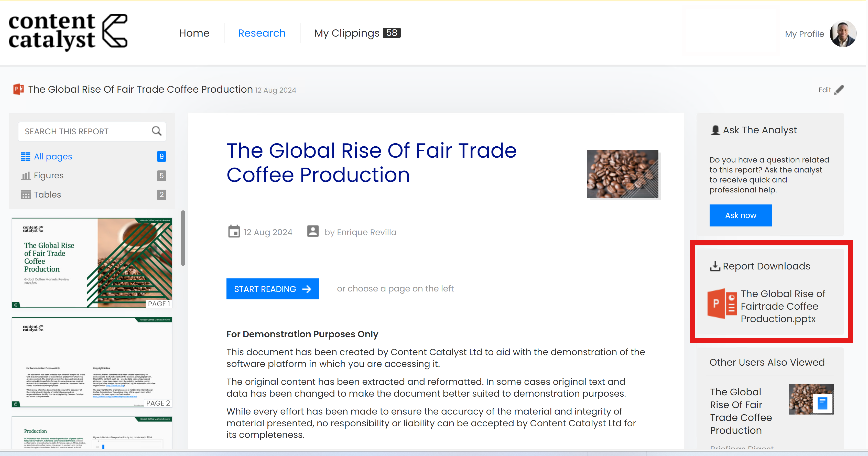Click the 5 count badge for Figures
Viewport: 868px width, 456px height.
point(161,176)
